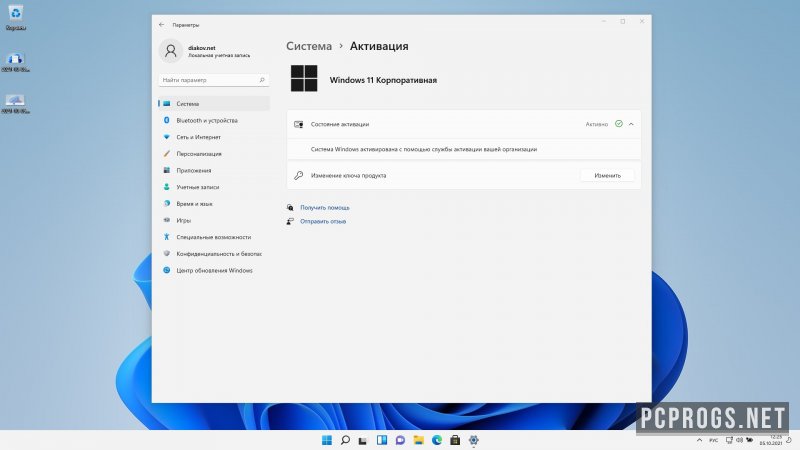This screenshot has width=800, height=450.
Task: Open "Bluetooth и устройства" settings
Action: tap(214, 120)
